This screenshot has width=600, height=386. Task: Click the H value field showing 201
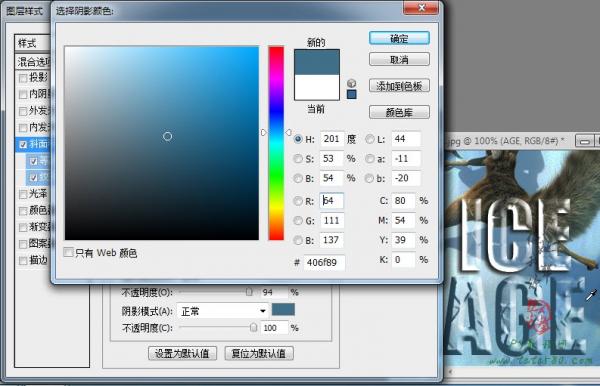point(331,139)
